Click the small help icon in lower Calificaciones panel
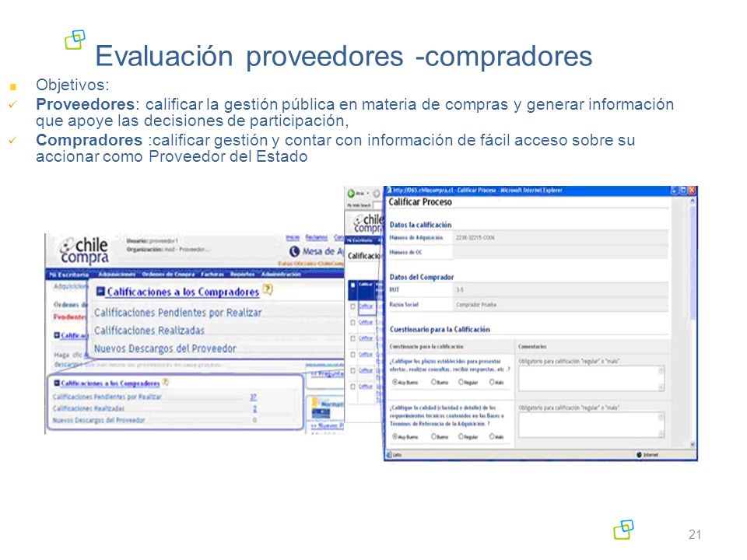The height and width of the screenshot is (560, 747). click(165, 382)
